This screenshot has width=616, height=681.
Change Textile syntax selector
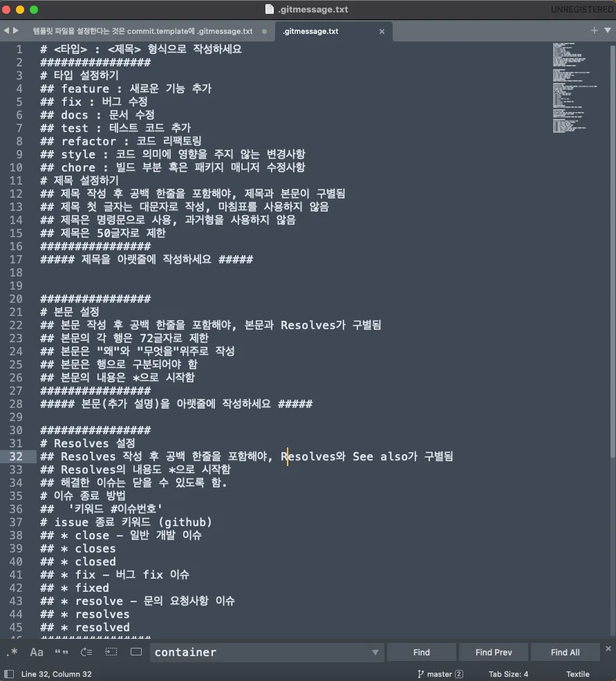point(577,674)
